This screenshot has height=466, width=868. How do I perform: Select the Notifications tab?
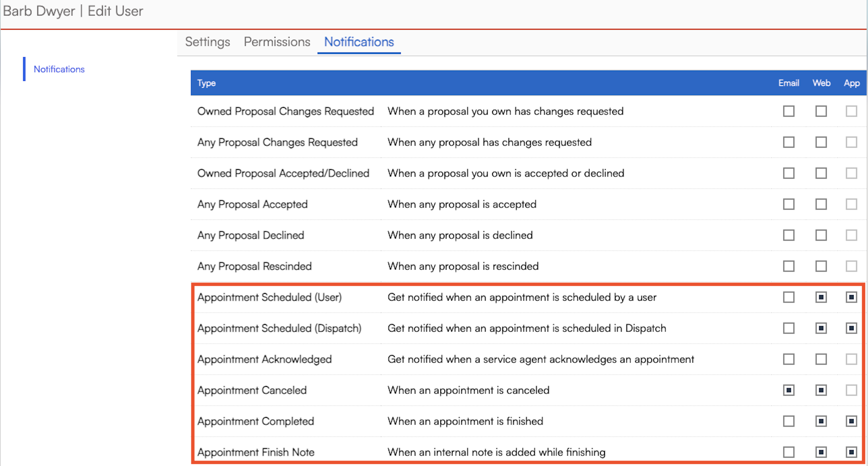pos(359,42)
